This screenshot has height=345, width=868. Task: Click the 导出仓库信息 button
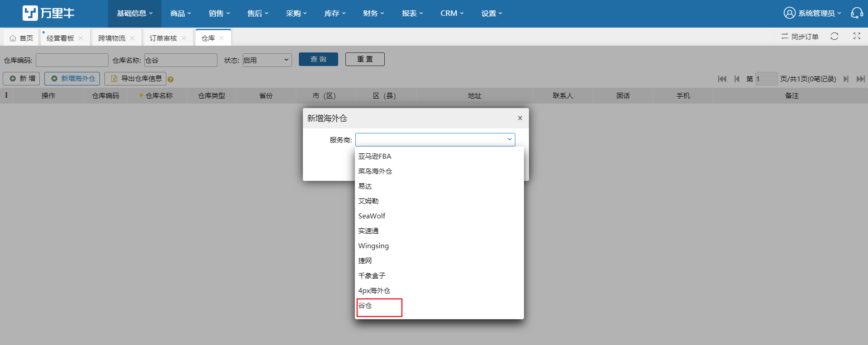coord(136,79)
